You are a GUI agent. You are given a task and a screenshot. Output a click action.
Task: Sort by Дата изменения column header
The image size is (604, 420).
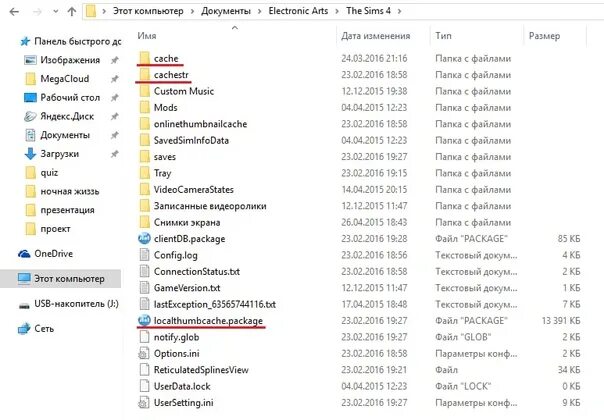(376, 36)
